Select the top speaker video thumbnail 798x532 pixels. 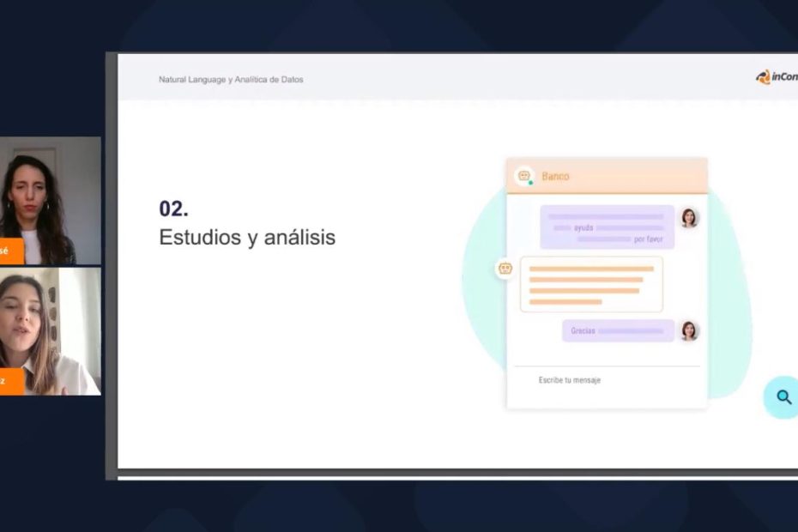(x=50, y=199)
